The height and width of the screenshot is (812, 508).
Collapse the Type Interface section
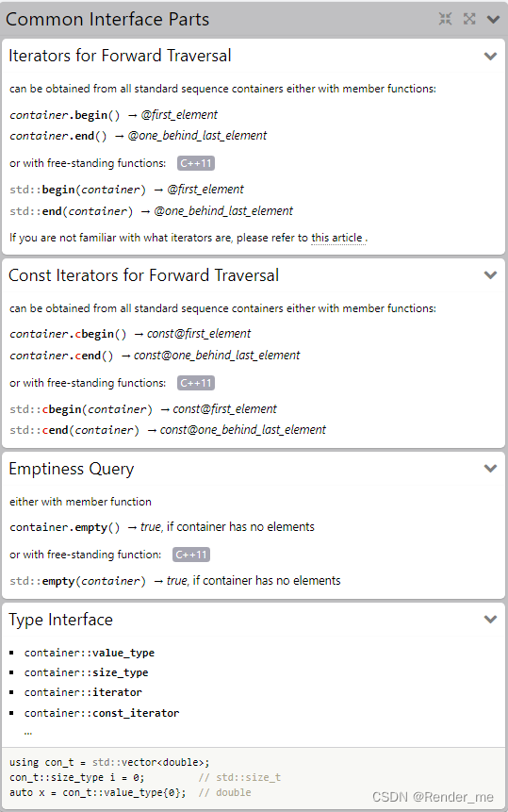click(x=490, y=619)
